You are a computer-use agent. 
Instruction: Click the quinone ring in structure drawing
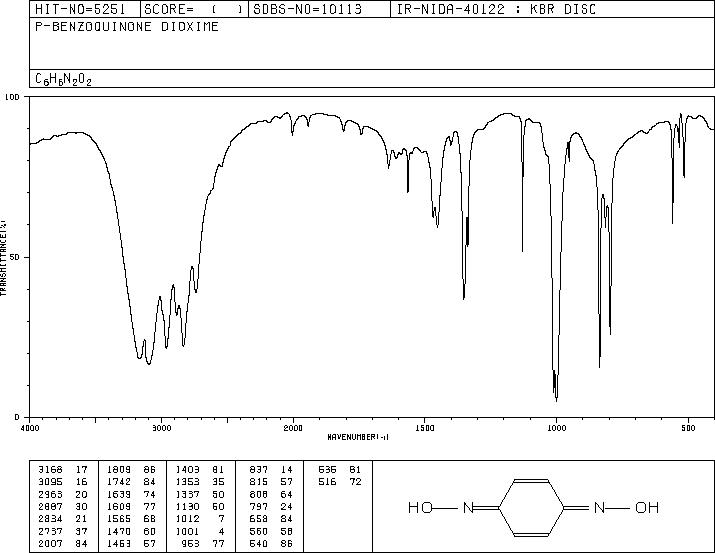click(531, 507)
